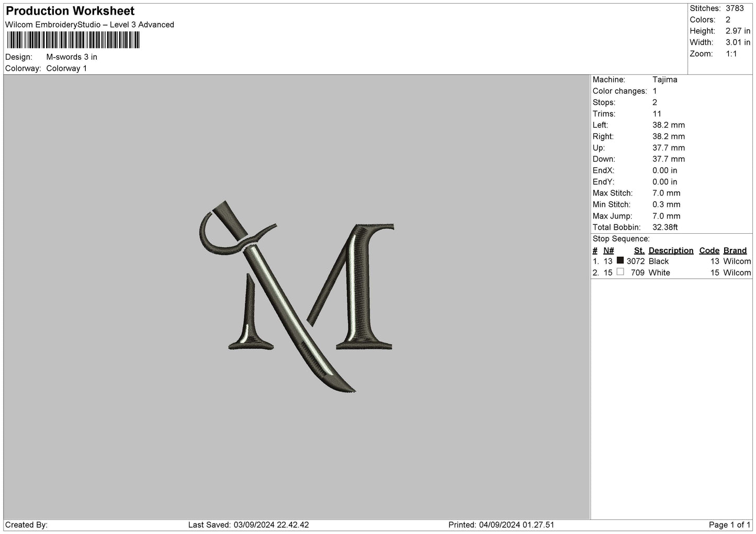Click the embroidered M sword design preview
This screenshot has height=534, width=756.
(x=297, y=297)
